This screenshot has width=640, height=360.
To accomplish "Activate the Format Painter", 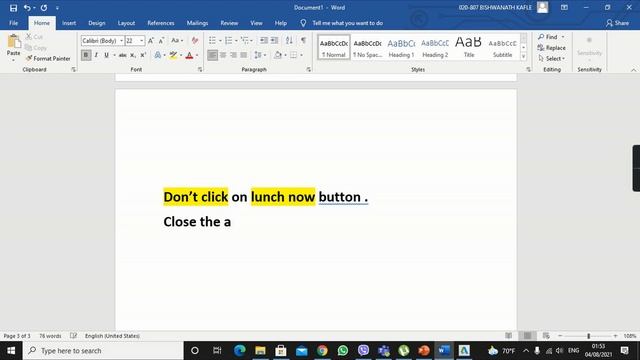I will pos(48,59).
